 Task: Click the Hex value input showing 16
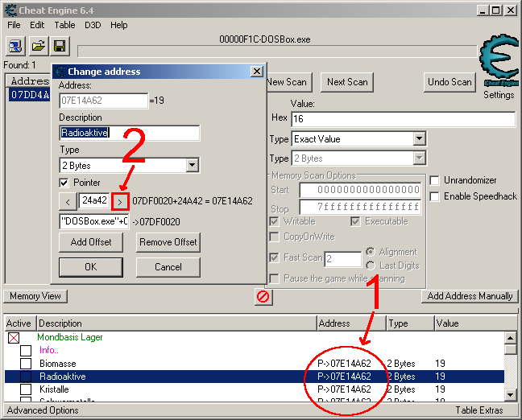point(403,119)
